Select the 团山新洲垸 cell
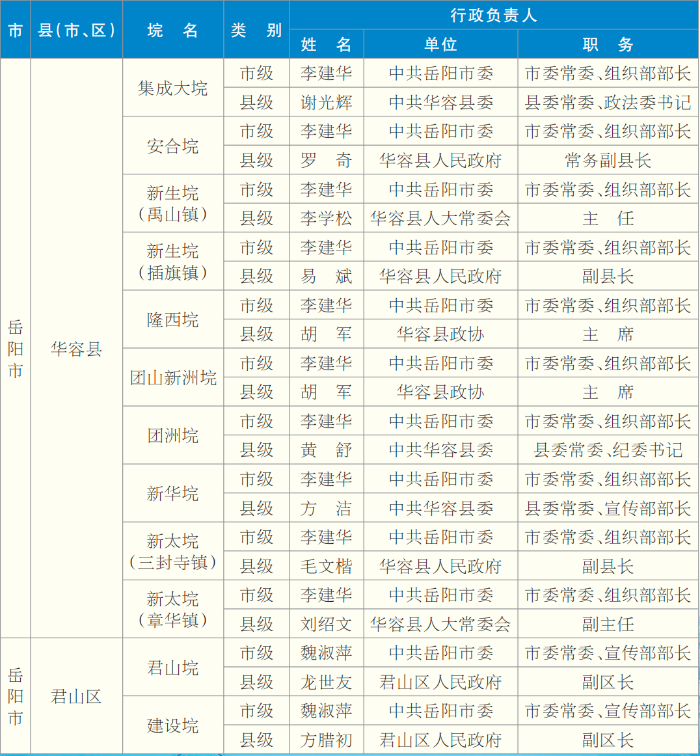700x756 pixels. click(x=173, y=377)
